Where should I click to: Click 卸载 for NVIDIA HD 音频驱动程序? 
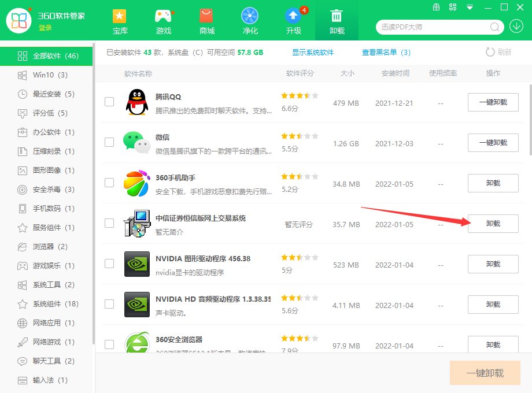click(493, 305)
